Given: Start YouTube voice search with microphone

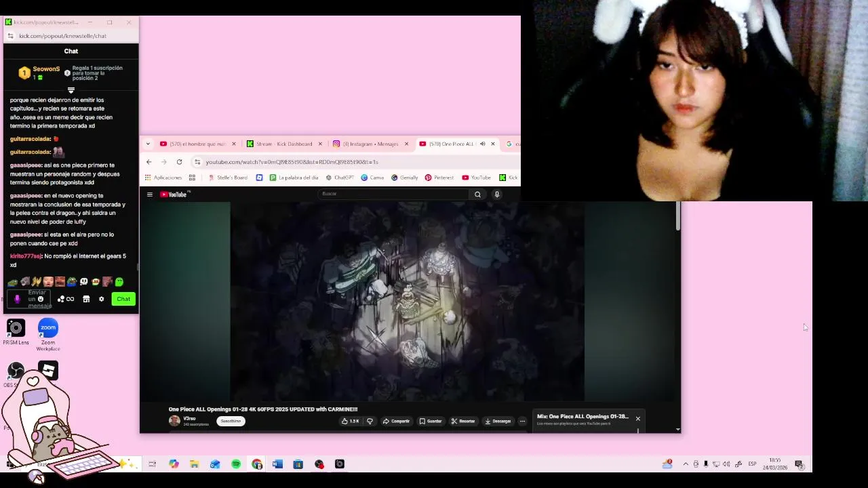Looking at the screenshot, I should tap(497, 195).
